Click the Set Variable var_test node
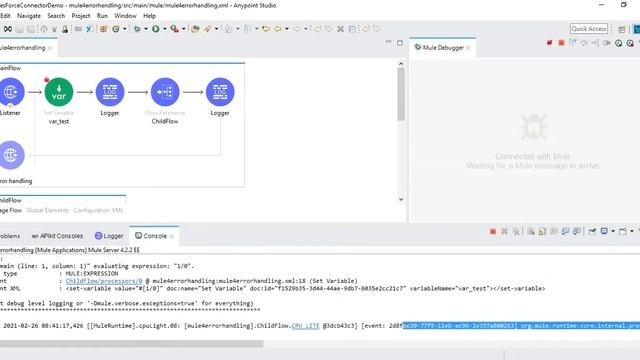The height and width of the screenshot is (360, 640). pyautogui.click(x=59, y=92)
